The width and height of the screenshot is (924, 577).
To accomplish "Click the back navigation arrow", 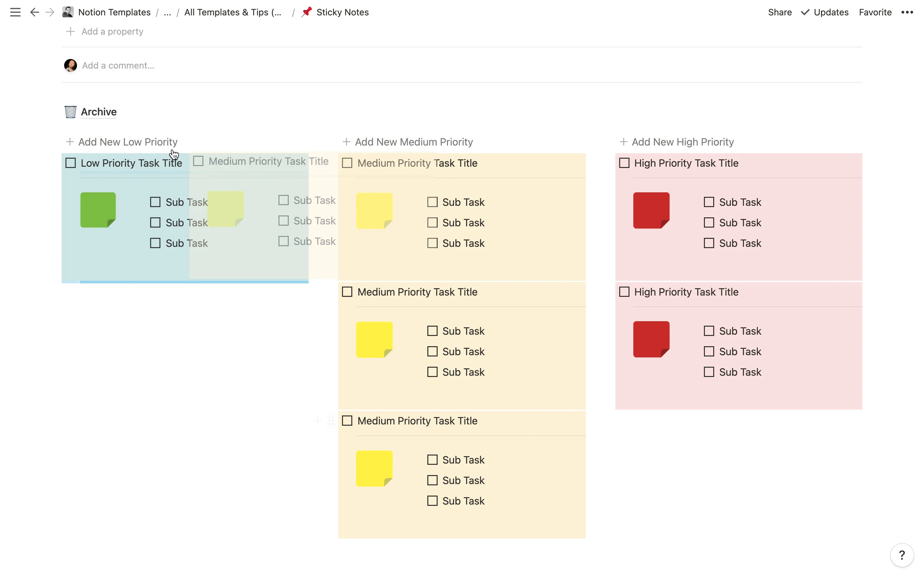I will point(34,12).
